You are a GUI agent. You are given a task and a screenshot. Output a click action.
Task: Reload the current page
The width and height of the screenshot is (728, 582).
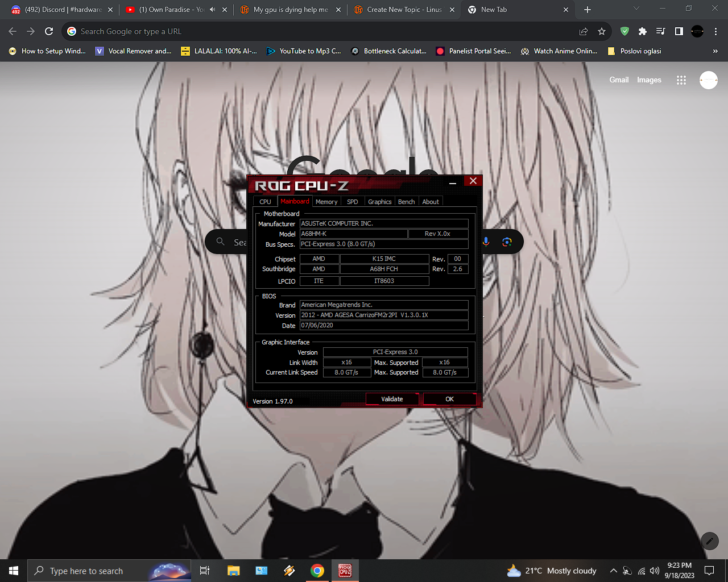pos(49,31)
